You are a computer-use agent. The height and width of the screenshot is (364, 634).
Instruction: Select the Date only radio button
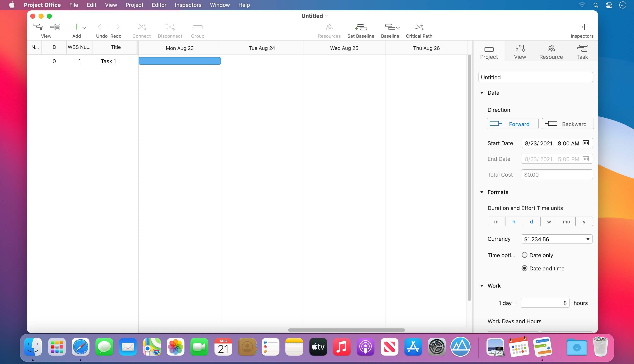point(524,255)
